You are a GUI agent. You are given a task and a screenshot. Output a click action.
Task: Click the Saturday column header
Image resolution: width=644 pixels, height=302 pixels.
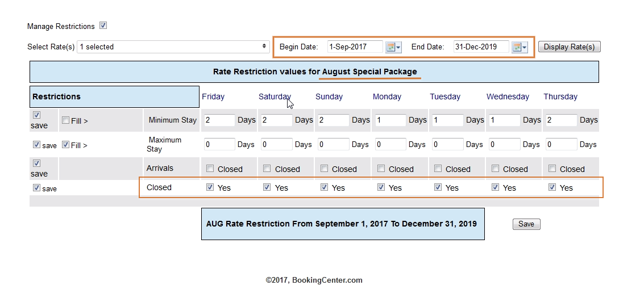click(275, 97)
